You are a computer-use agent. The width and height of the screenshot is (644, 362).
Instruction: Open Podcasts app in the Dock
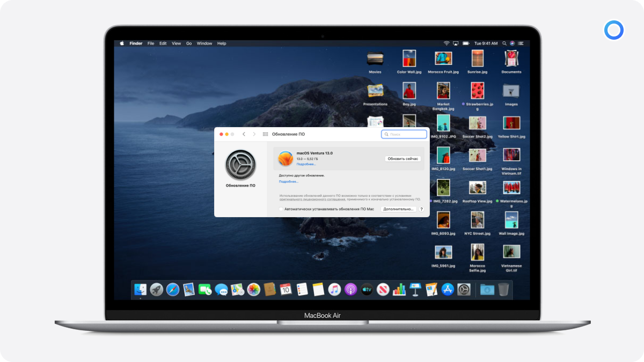(x=351, y=290)
